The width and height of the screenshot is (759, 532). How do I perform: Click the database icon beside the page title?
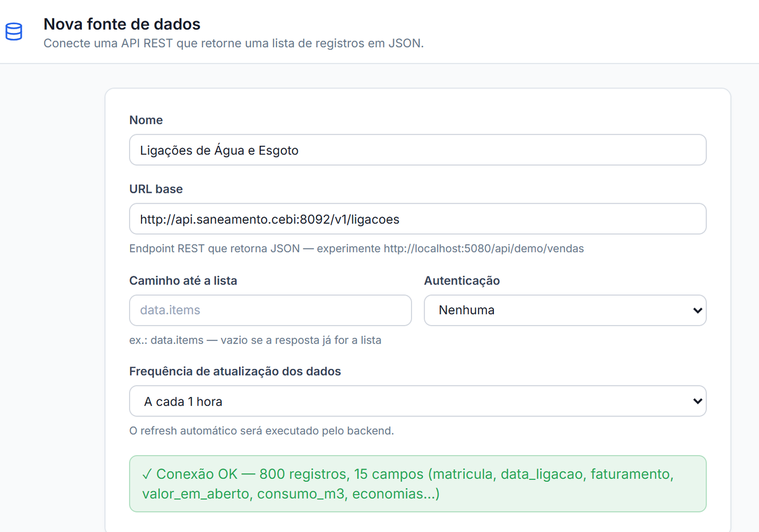pos(14,32)
